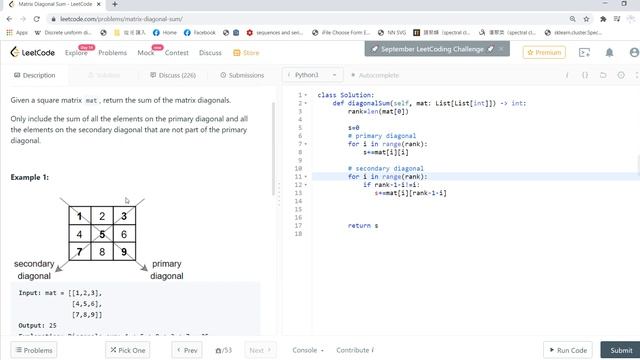Viewport: 640px width, 360px height.
Task: Switch to the Discuss (226) tab
Action: 173,75
